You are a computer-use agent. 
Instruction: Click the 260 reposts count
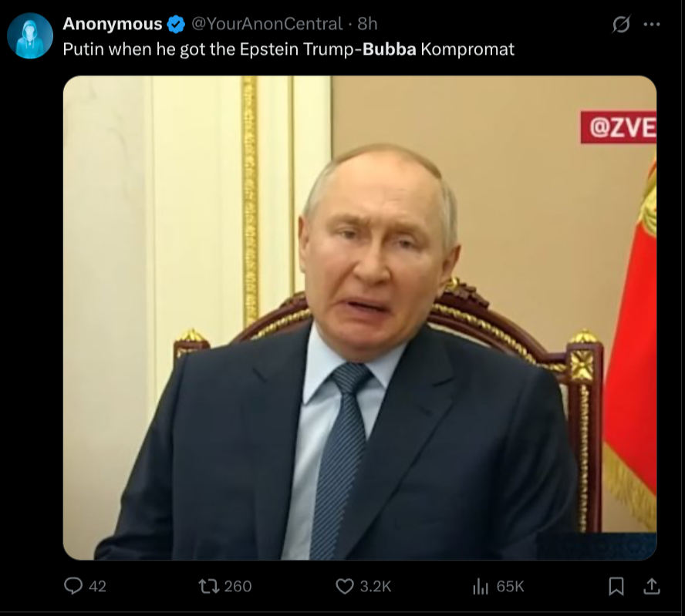(238, 586)
